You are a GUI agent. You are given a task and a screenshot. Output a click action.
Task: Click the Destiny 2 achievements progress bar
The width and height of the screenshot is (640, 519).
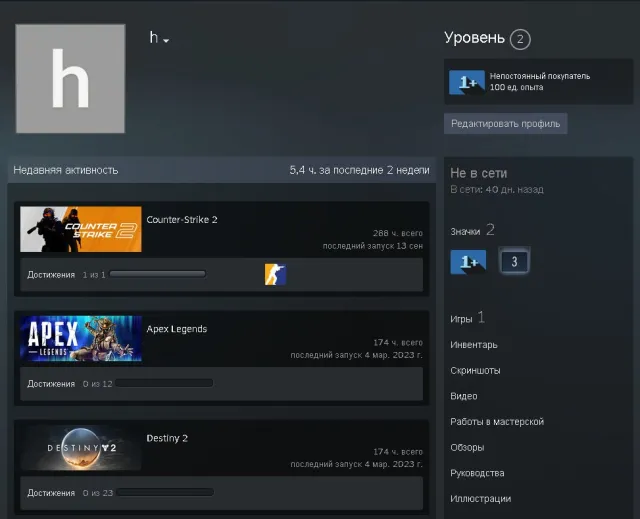(165, 492)
